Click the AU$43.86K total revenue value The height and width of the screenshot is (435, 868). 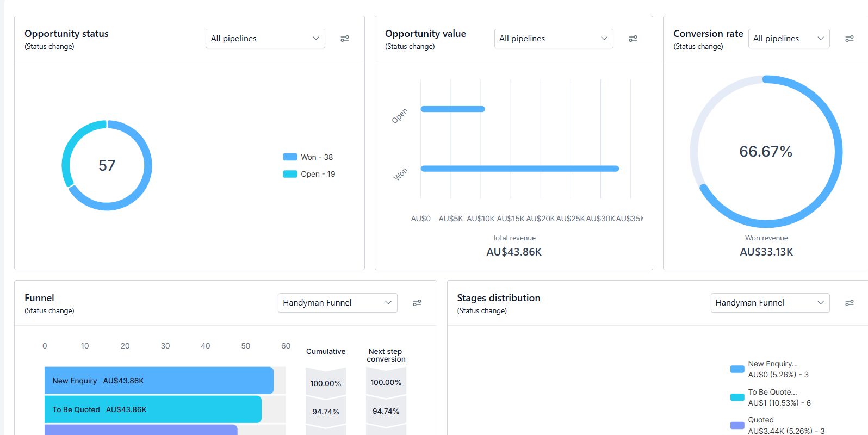(x=514, y=252)
